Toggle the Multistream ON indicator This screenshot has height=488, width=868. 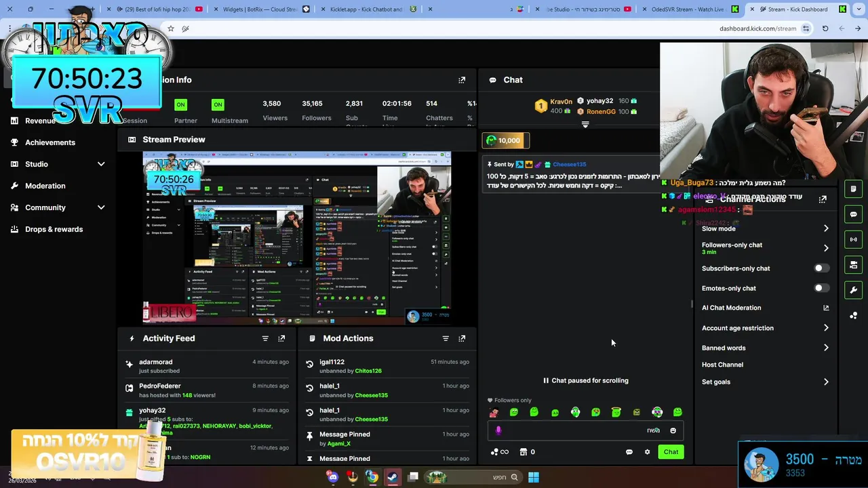point(218,104)
